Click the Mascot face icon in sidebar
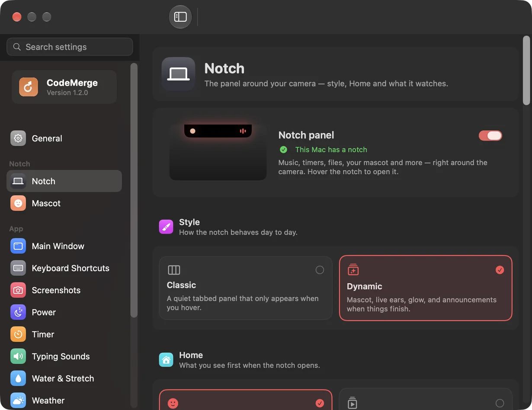This screenshot has width=532, height=410. pos(18,203)
